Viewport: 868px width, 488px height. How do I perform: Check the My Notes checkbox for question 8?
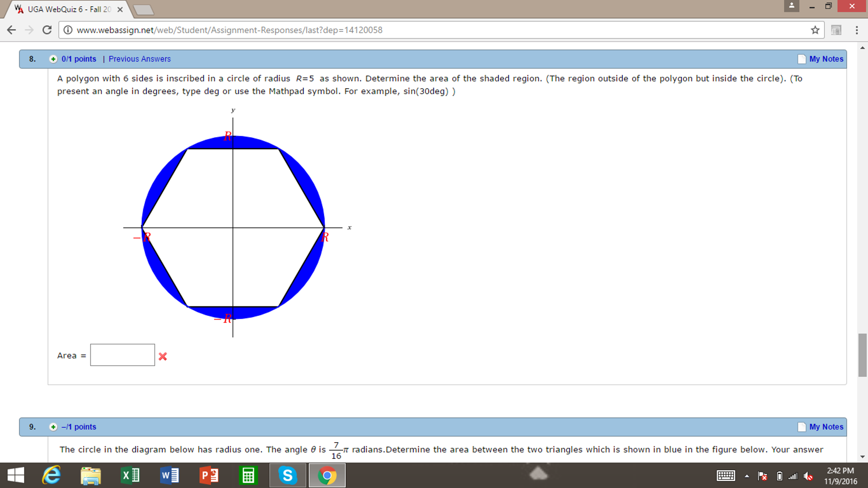tap(801, 59)
